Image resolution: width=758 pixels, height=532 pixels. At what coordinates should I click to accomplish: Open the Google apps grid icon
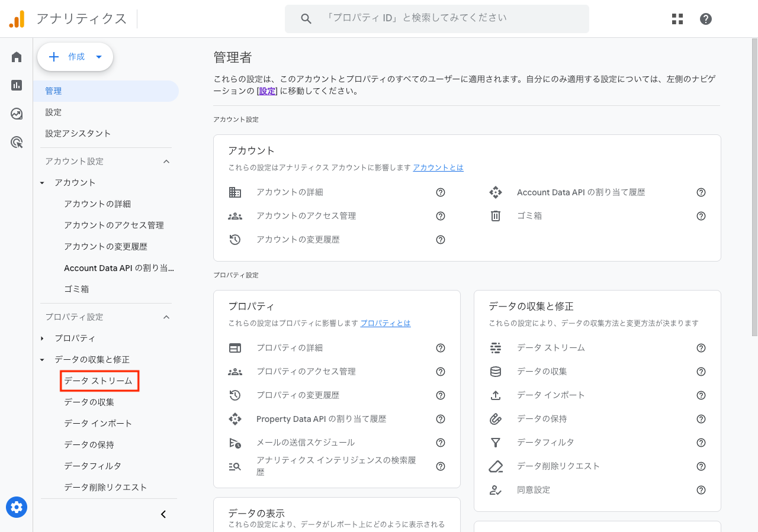(x=677, y=18)
